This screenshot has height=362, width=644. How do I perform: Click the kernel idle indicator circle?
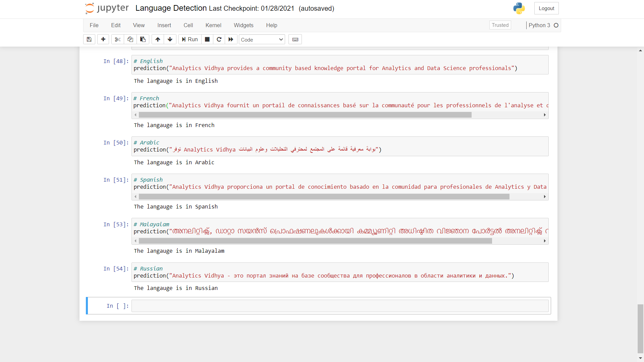click(x=556, y=25)
